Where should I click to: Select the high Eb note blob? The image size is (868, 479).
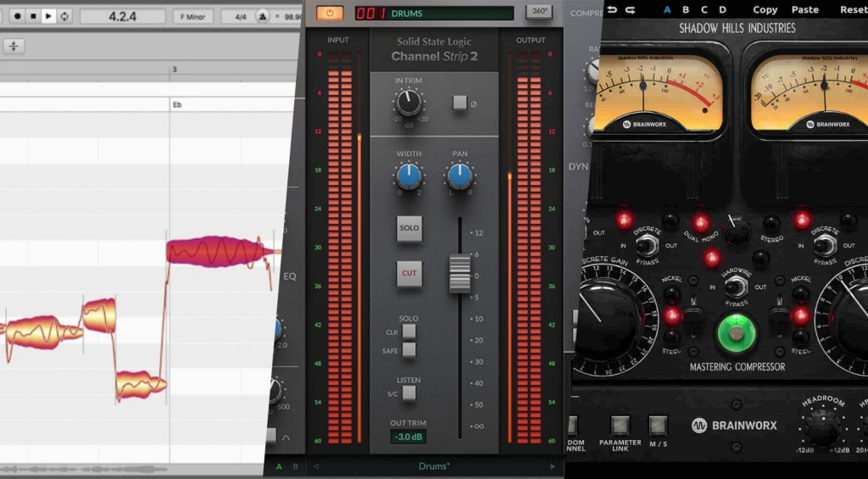tap(220, 252)
